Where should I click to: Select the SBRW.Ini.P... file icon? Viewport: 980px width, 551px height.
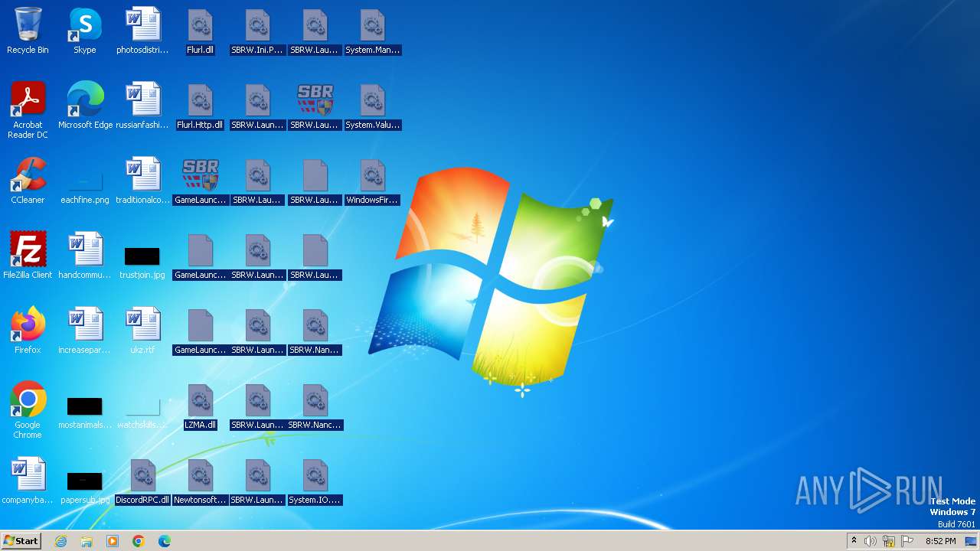pyautogui.click(x=257, y=31)
